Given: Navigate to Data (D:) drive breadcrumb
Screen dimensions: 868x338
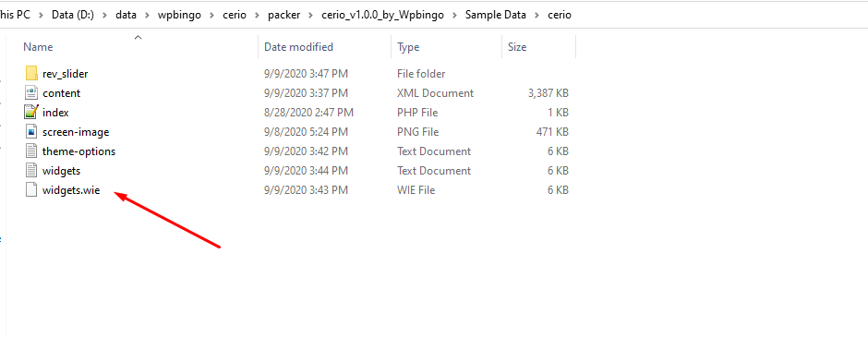Looking at the screenshot, I should [73, 15].
